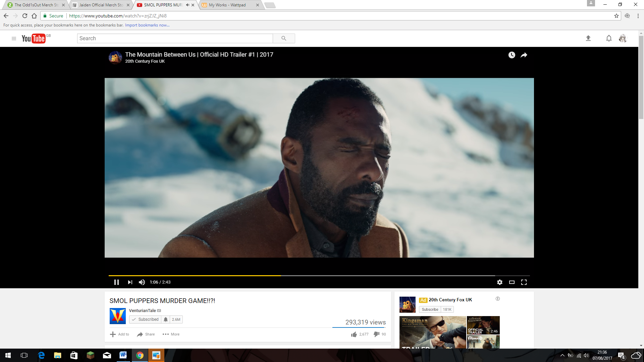The width and height of the screenshot is (644, 362).
Task: Open Windows Start menu
Action: click(8, 355)
